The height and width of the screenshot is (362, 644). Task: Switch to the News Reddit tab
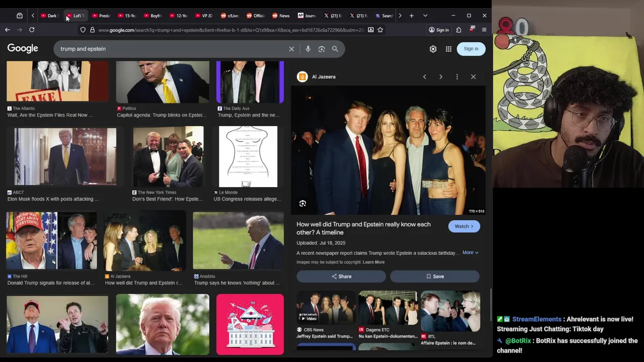(x=281, y=16)
